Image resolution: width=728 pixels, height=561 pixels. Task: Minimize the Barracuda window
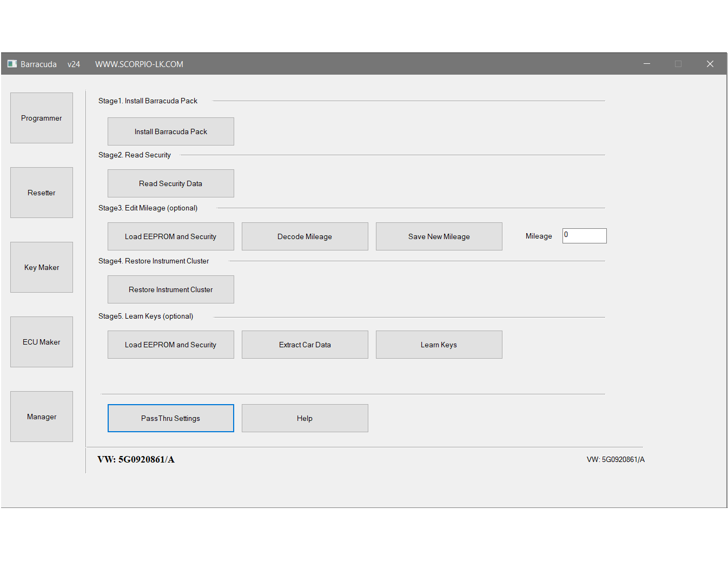[x=646, y=64]
